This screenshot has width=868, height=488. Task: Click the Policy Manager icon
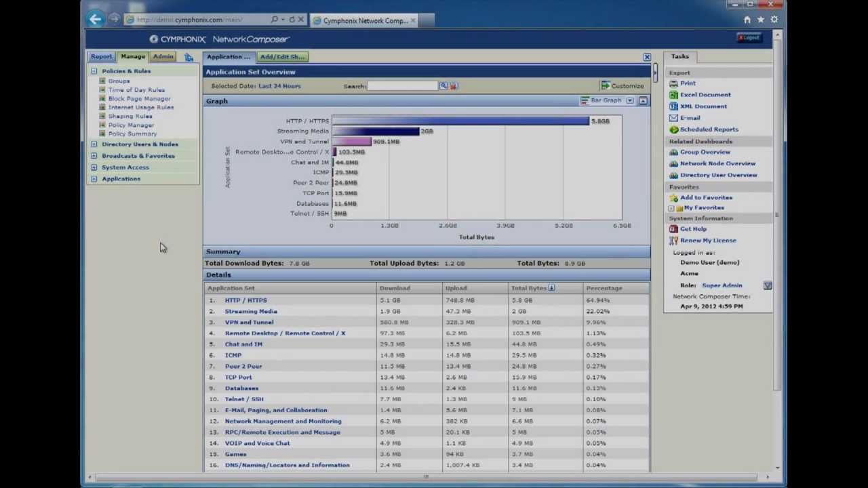pos(102,125)
